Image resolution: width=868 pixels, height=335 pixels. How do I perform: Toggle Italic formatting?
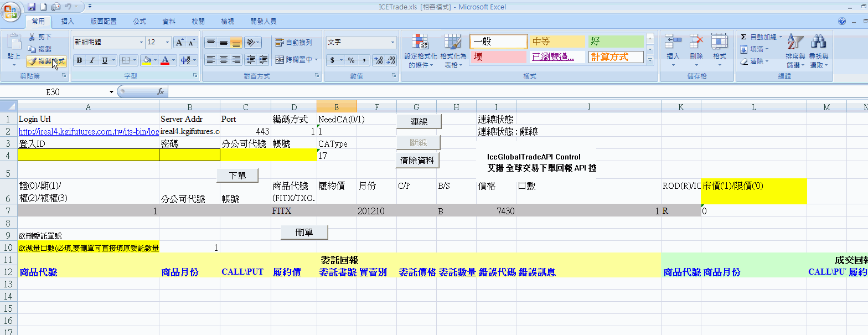pyautogui.click(x=92, y=60)
